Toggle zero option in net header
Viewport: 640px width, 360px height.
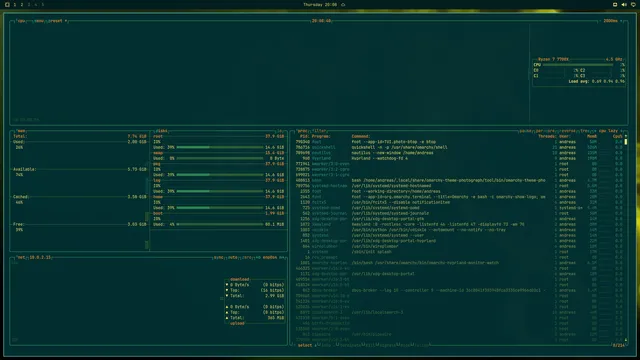pyautogui.click(x=247, y=258)
